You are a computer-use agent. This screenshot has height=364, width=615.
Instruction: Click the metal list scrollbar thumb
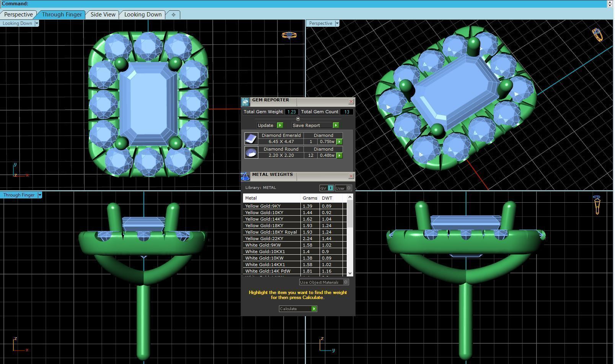click(x=350, y=213)
